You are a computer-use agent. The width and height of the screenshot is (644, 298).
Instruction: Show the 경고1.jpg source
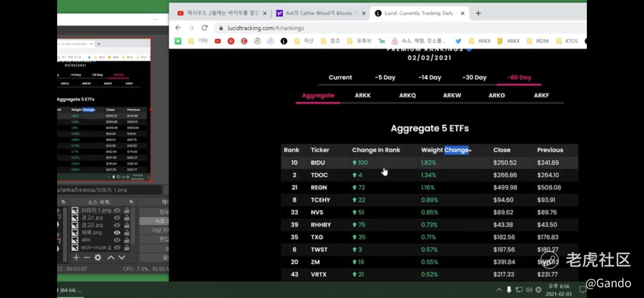pos(117,218)
